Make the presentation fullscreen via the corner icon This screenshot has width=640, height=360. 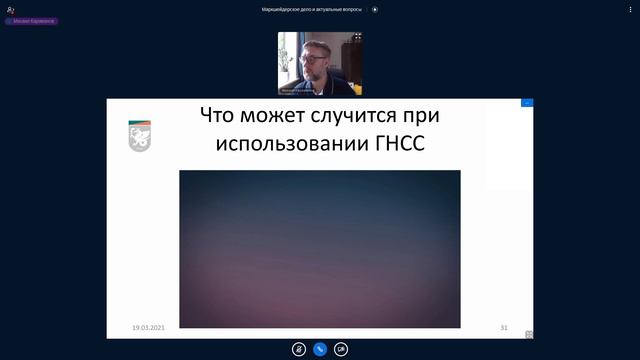529,334
